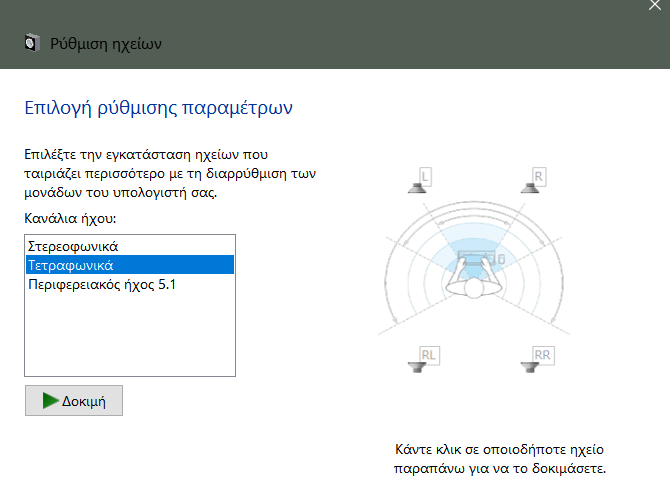Close the speaker setup dialog
670x497 pixels.
tap(654, 5)
